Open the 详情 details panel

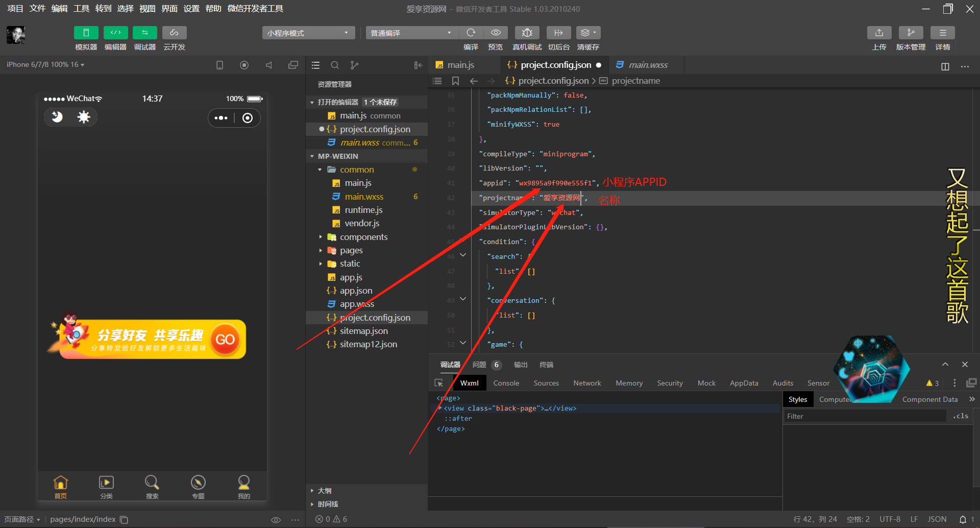(942, 33)
